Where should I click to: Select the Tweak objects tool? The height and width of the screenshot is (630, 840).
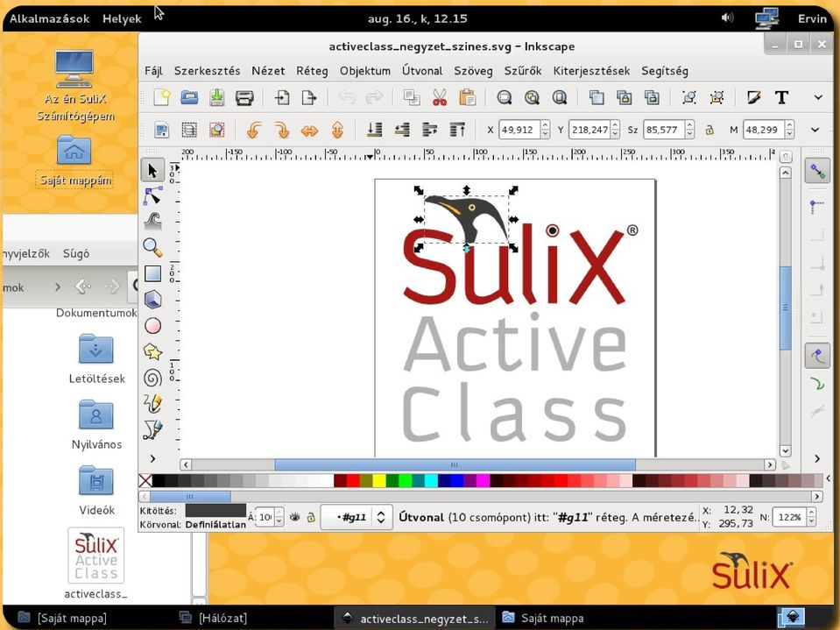point(152,222)
